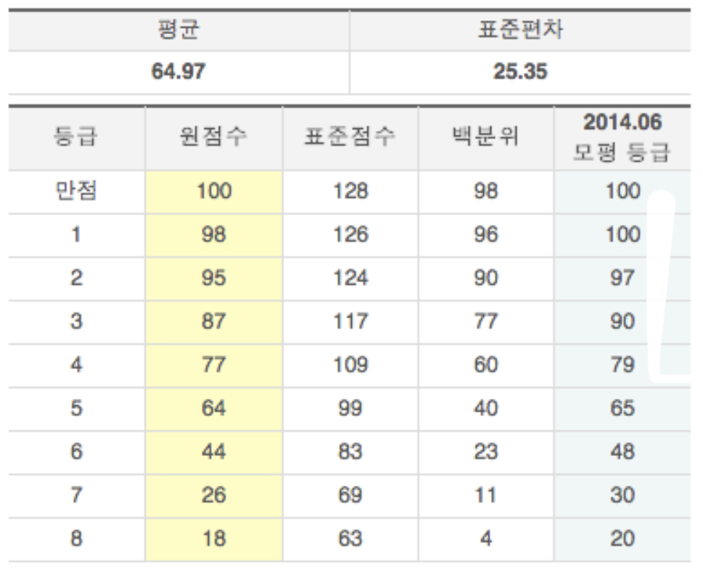Screen dimensions: 703x588
Task: Select 원점수 26 in the grade 7 row
Action: 214,496
